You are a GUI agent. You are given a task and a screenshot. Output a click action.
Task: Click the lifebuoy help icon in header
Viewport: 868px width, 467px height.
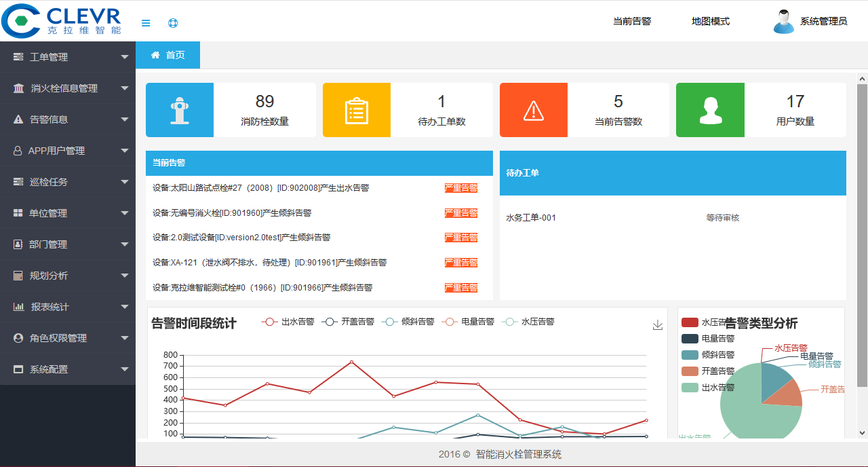(173, 23)
